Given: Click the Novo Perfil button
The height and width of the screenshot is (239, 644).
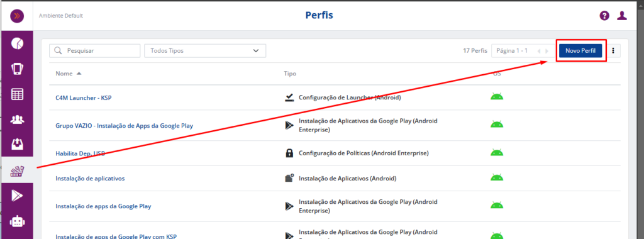Looking at the screenshot, I should point(580,50).
